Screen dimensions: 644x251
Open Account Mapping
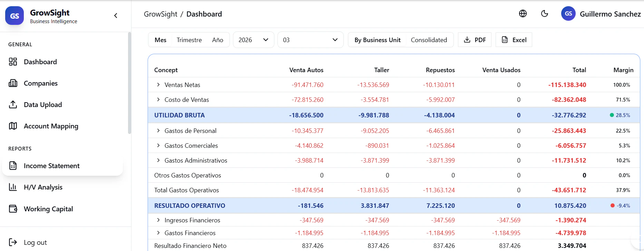(51, 126)
